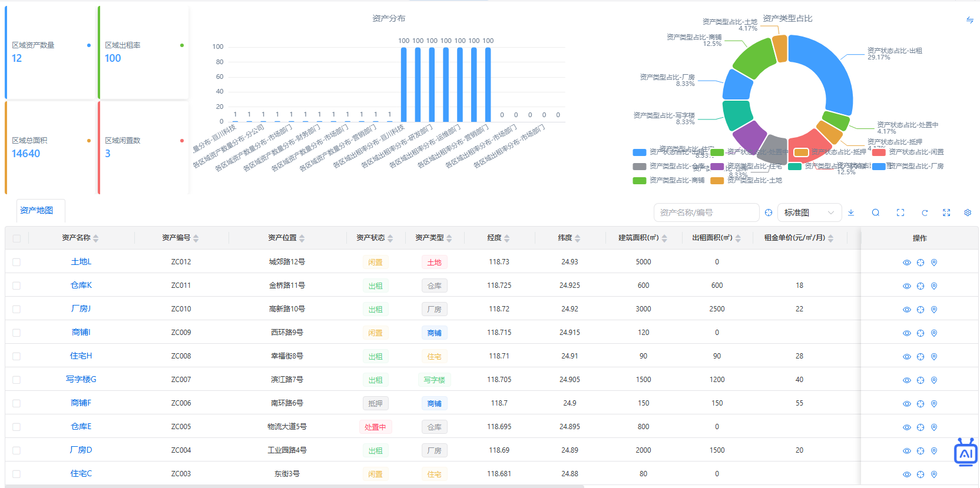Click the 处置中 status tag of 仓库E

pyautogui.click(x=375, y=427)
